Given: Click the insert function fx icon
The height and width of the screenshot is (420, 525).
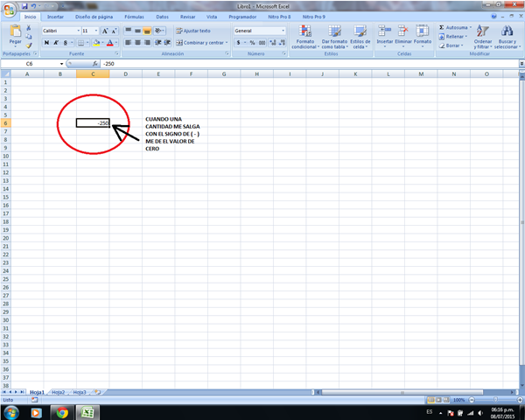Looking at the screenshot, I should point(95,64).
